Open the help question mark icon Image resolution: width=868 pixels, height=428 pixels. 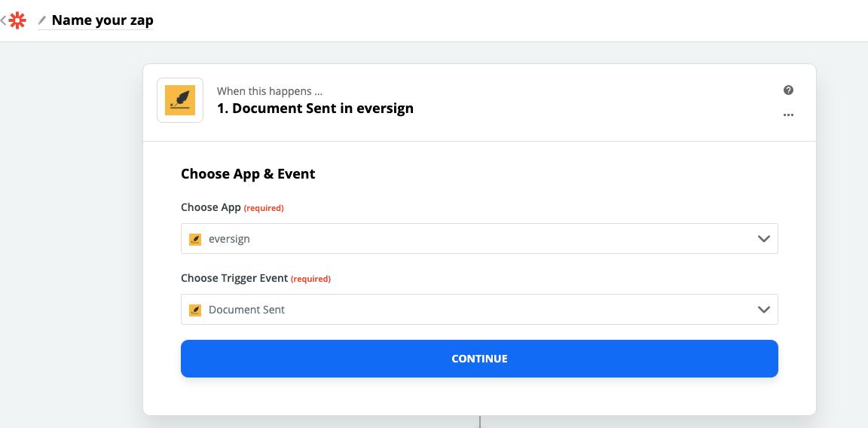[x=788, y=90]
